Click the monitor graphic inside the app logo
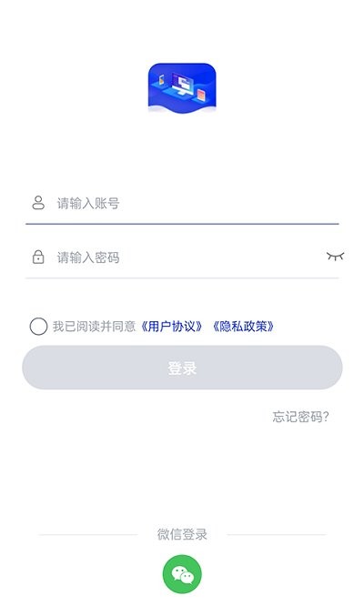Screen dimensions: 364x606 (x=182, y=84)
